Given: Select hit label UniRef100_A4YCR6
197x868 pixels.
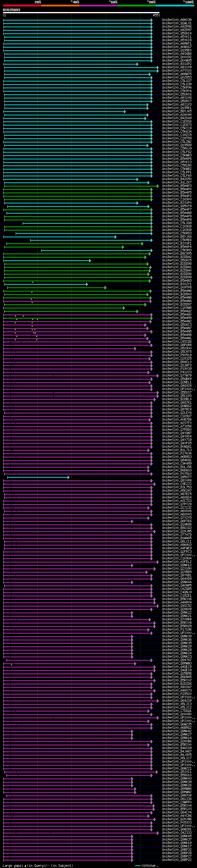Looking at the screenshot, I should tap(177, 816).
